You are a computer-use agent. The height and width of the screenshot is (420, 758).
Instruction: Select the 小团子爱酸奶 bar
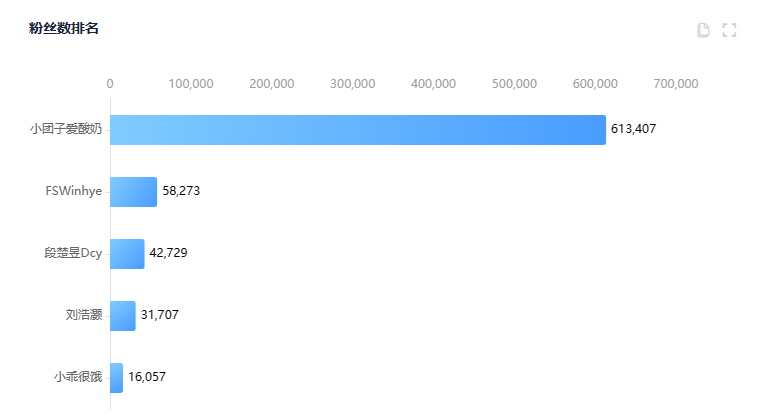[x=357, y=130]
